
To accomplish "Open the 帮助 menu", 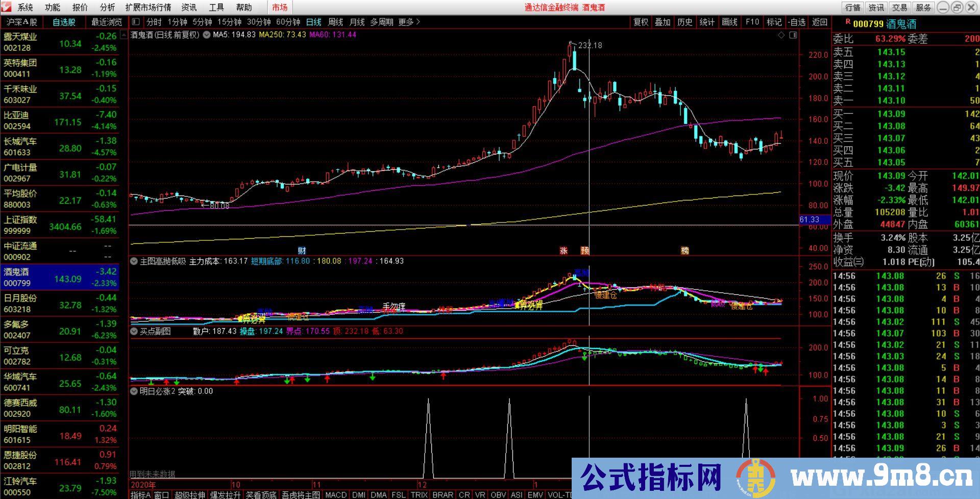I will [244, 7].
